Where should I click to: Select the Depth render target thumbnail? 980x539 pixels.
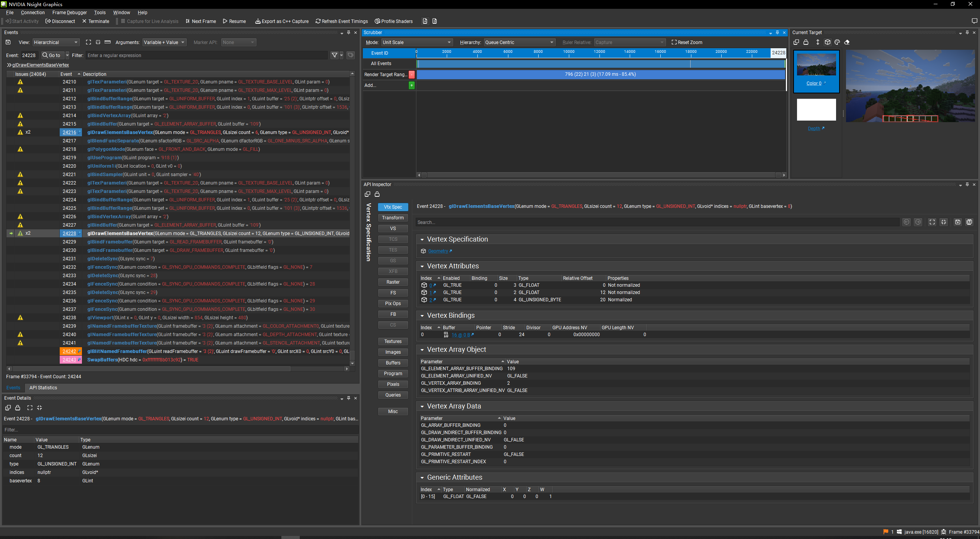816,110
